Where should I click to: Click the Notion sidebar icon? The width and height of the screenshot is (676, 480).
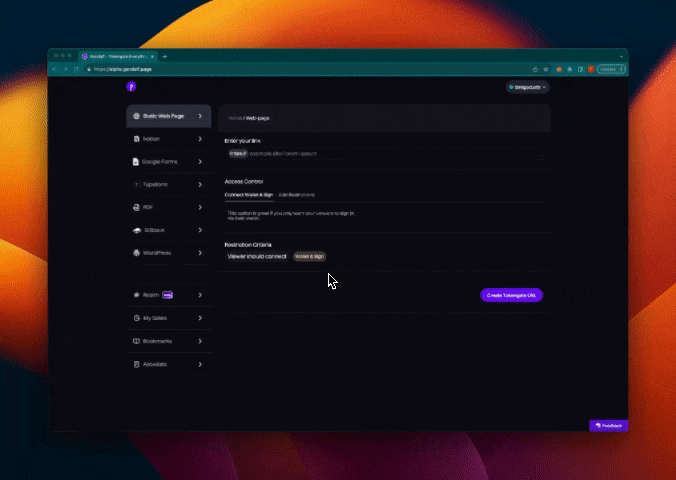pyautogui.click(x=136, y=139)
